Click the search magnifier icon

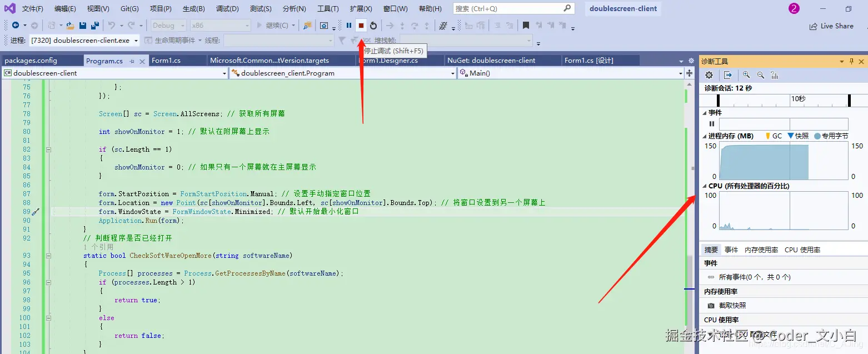click(567, 8)
